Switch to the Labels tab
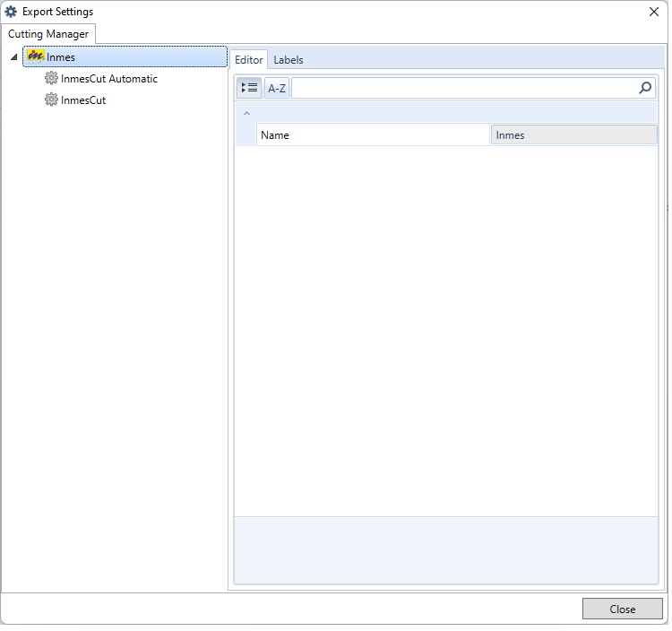Viewport: 672px width, 631px height. pyautogui.click(x=289, y=60)
